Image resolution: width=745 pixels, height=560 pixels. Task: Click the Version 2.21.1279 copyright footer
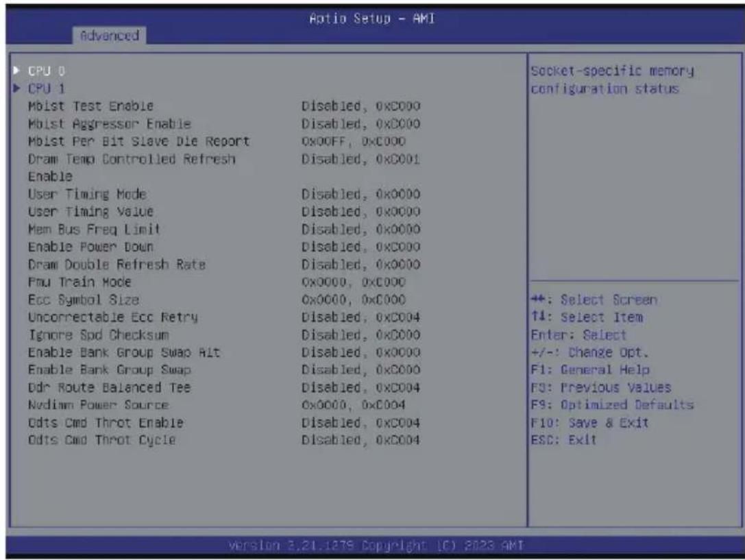[x=376, y=546]
